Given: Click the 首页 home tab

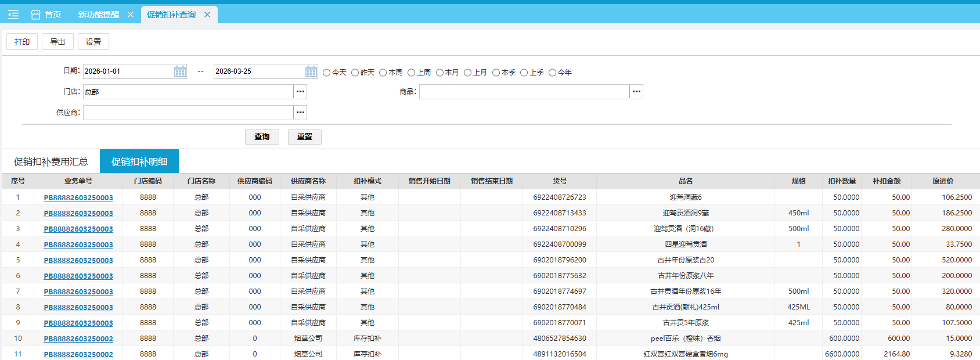Looking at the screenshot, I should (x=46, y=15).
